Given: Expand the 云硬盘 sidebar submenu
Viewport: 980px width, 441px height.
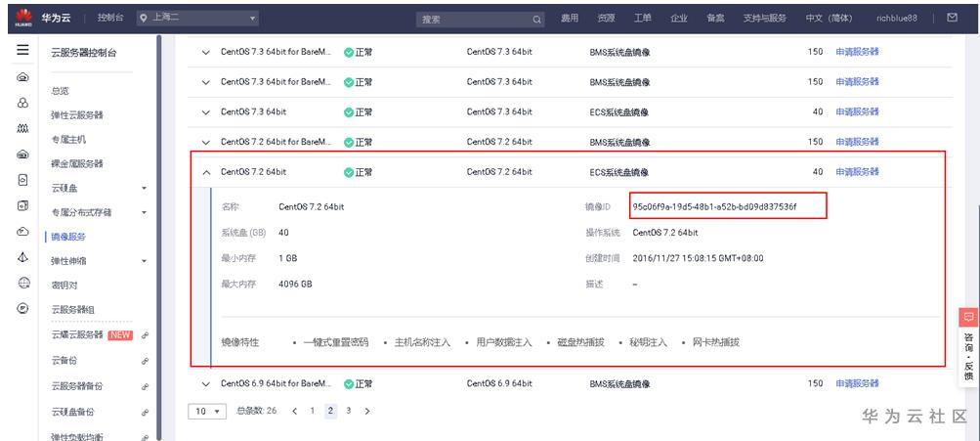Looking at the screenshot, I should pyautogui.click(x=144, y=189).
